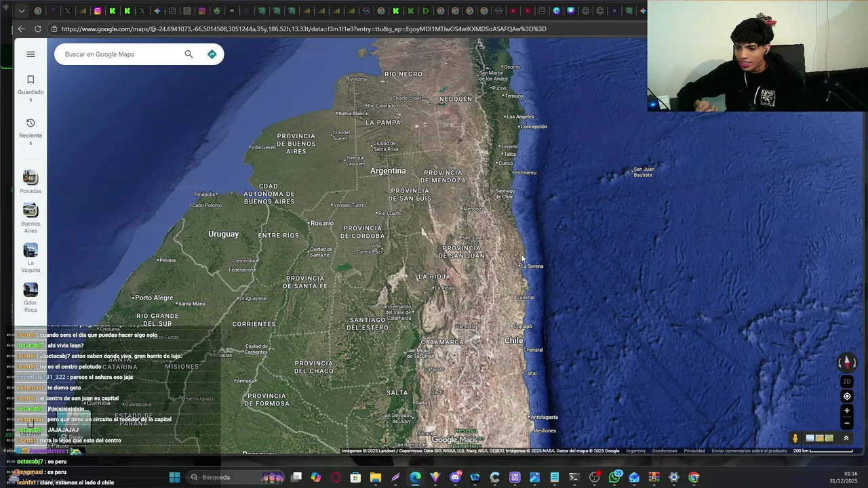Open the browser tab list dropdown

[x=21, y=11]
